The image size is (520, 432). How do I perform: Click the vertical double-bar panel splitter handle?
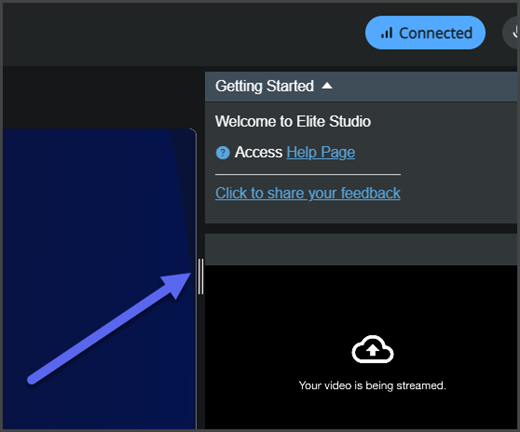(200, 276)
